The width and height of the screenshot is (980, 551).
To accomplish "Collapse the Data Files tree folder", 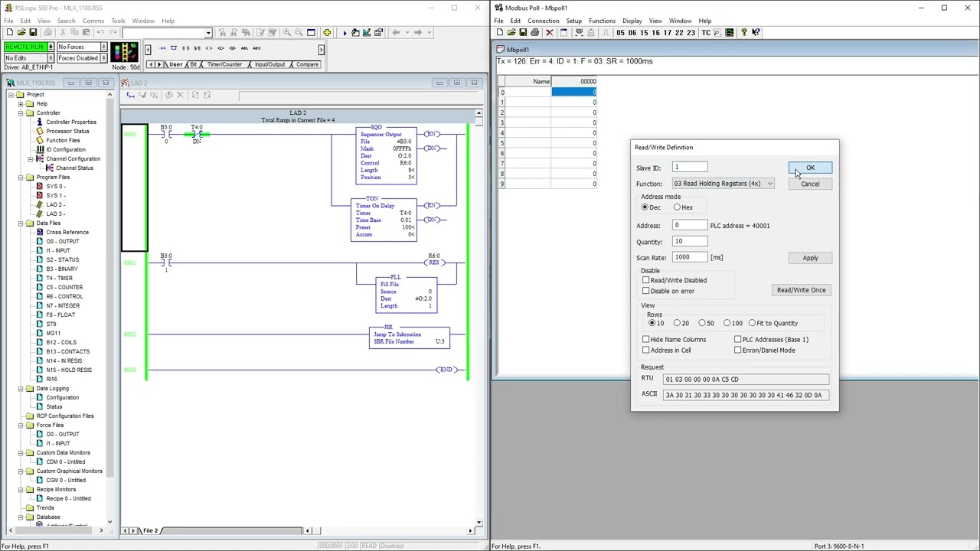I will [x=21, y=223].
